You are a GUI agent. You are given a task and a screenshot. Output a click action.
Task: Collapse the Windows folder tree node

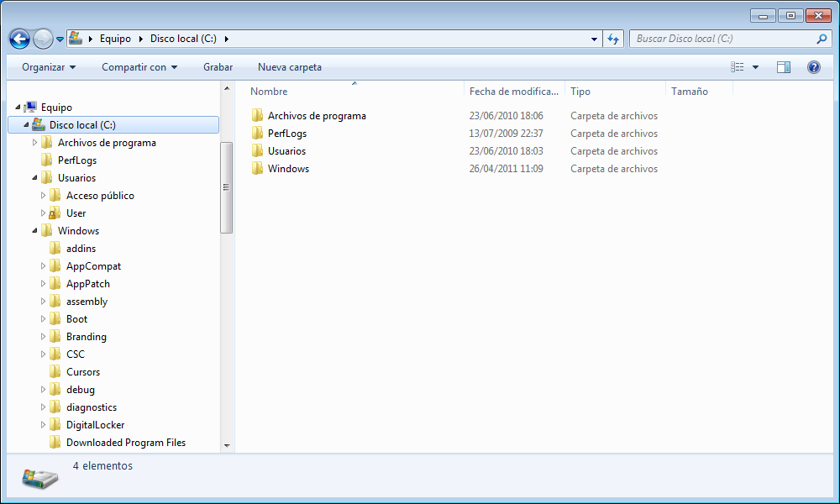coord(35,231)
